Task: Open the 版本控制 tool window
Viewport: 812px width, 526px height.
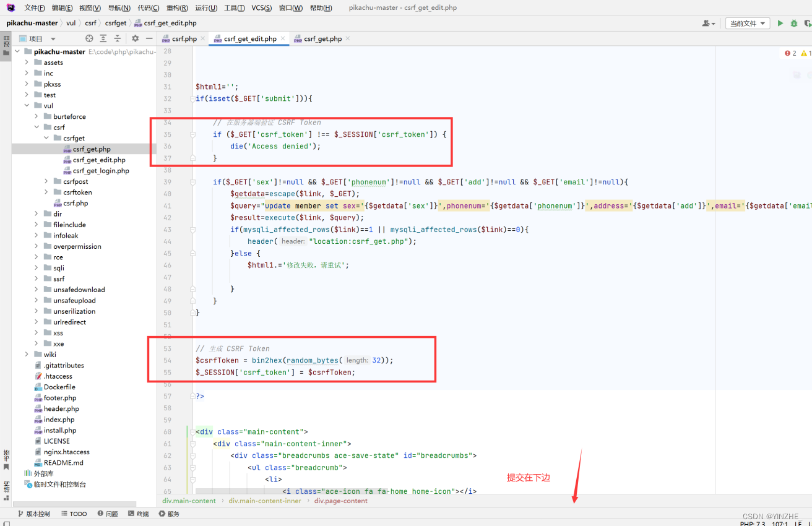Action: (34, 514)
